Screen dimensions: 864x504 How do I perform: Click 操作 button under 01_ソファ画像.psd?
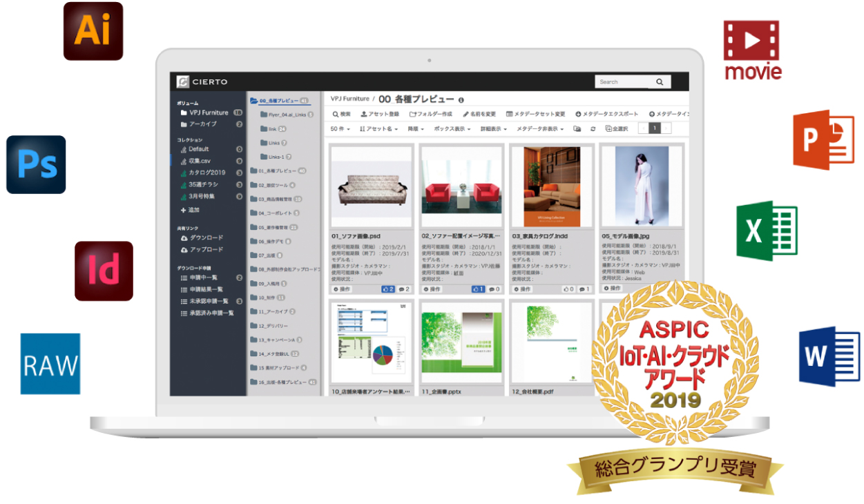pos(342,289)
